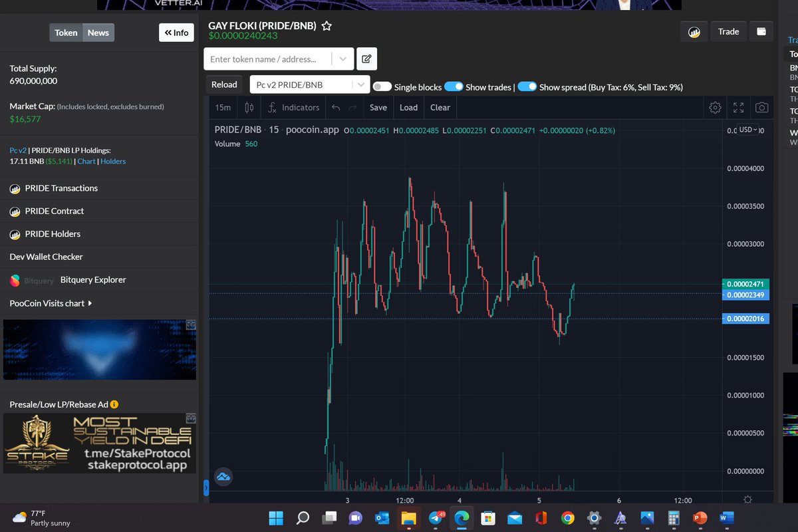Toggle the Single blocks switch

point(382,86)
